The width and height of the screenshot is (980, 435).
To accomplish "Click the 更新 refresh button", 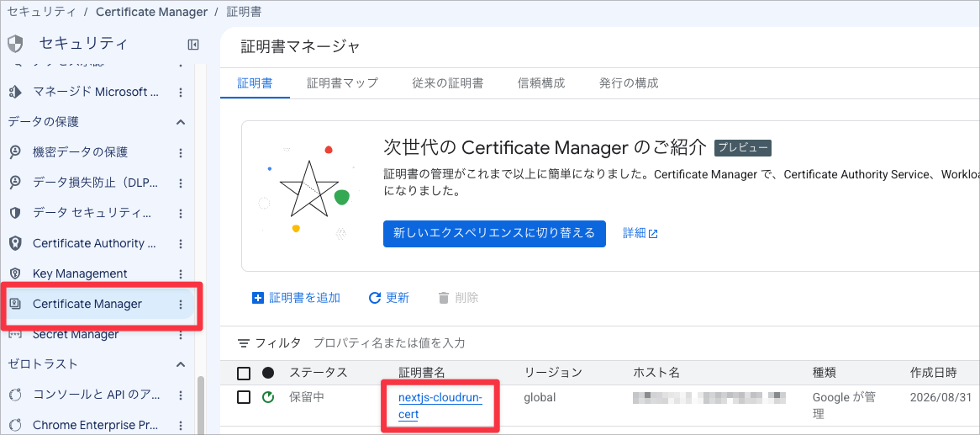I will tap(389, 298).
